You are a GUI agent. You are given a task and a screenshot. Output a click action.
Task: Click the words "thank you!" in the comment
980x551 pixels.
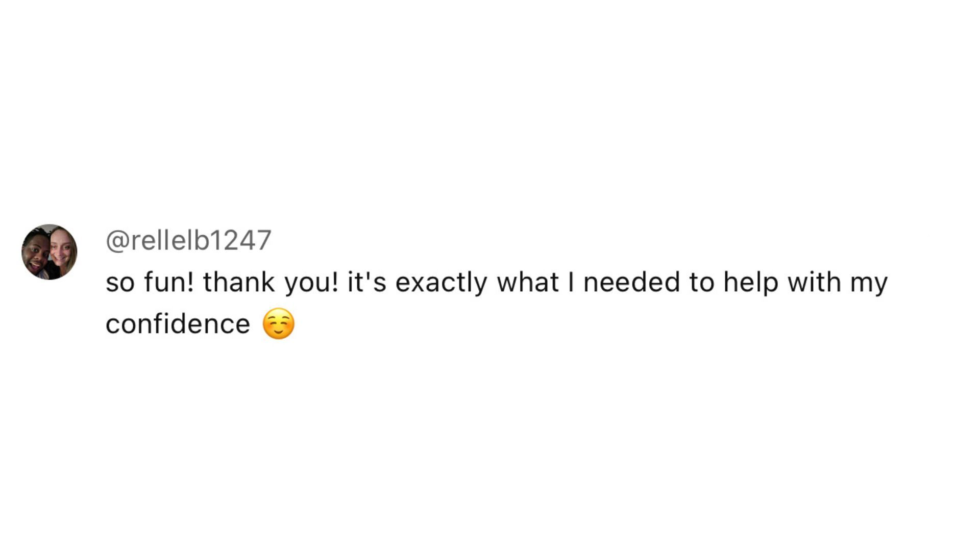(x=271, y=283)
